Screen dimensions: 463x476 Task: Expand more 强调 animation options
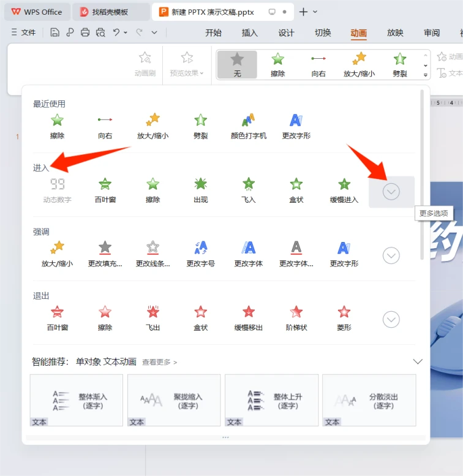pos(391,255)
